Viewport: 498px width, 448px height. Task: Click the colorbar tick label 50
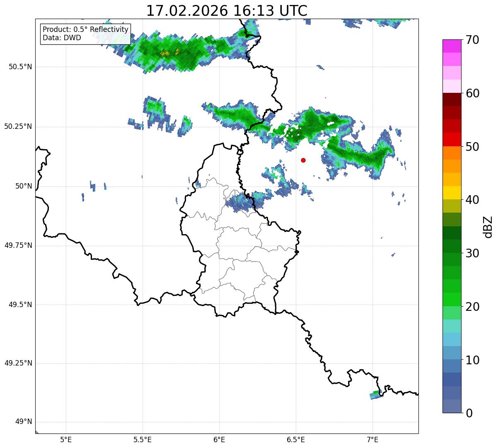473,147
